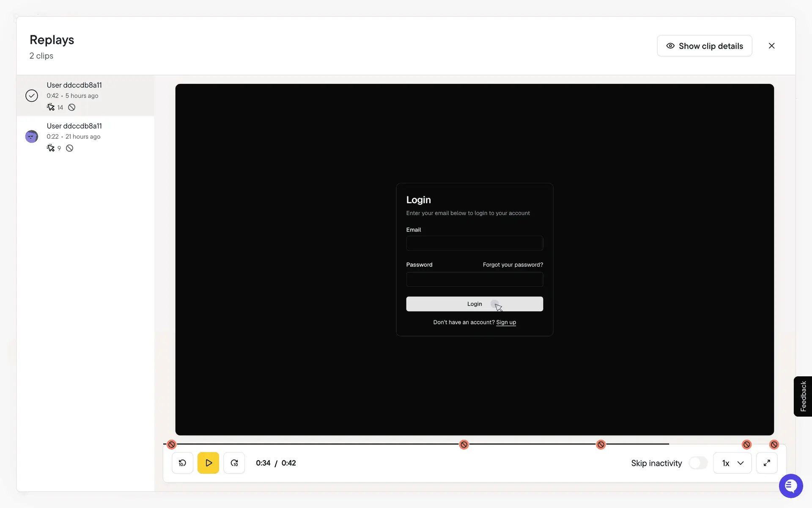Screen dimensions: 812x508
Task: Close the Replays panel
Action: click(771, 46)
